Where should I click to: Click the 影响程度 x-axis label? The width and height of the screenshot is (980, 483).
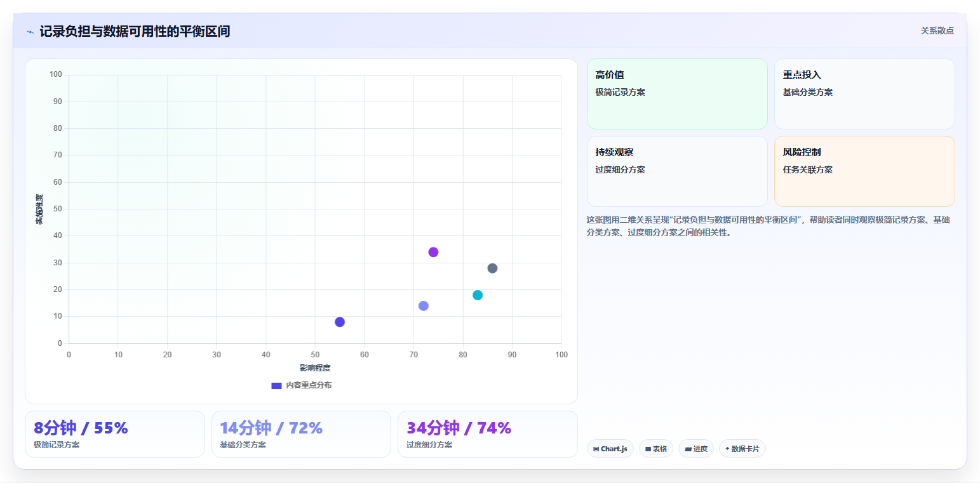tap(315, 368)
